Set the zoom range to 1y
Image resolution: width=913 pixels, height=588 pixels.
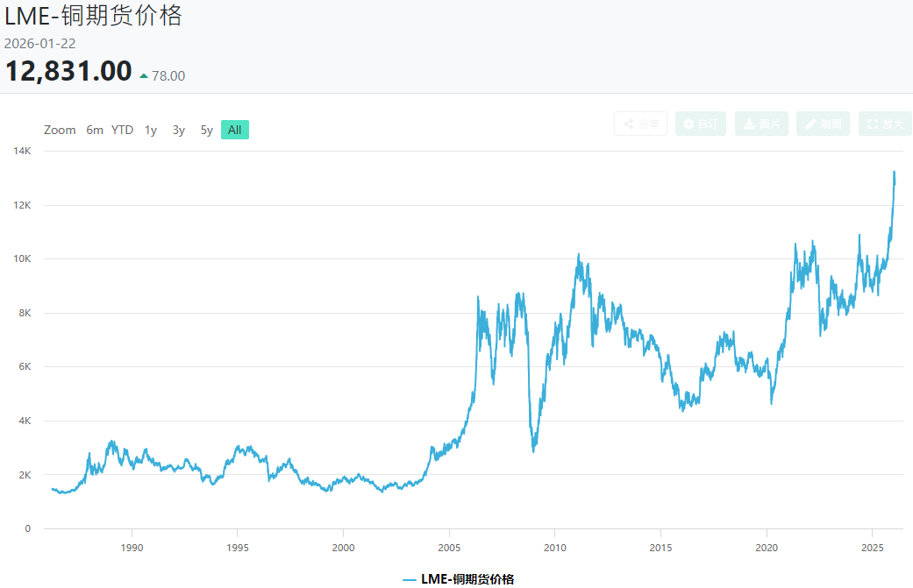pyautogui.click(x=151, y=130)
